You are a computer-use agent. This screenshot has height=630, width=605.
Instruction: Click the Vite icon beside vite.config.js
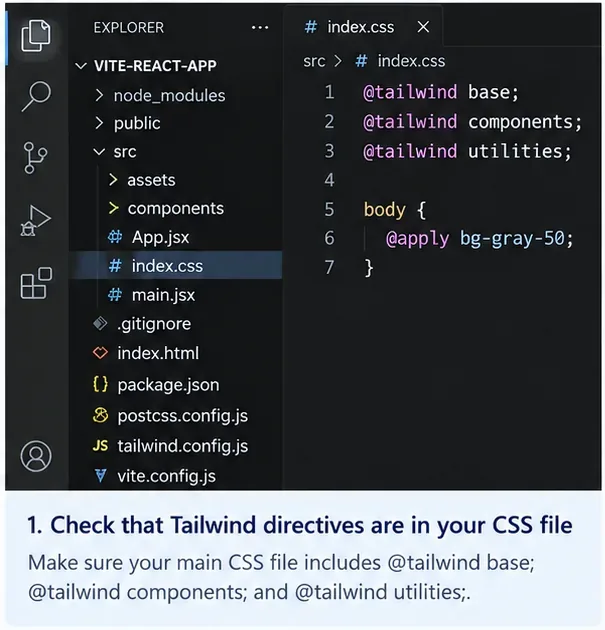tap(100, 476)
